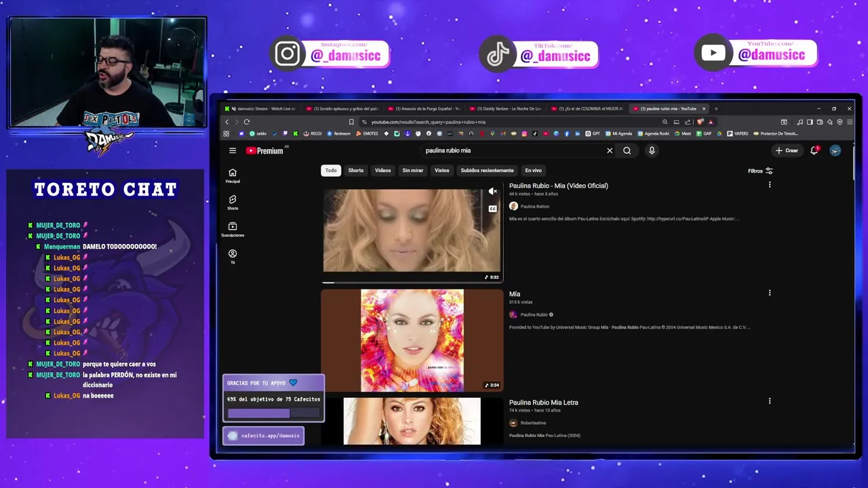This screenshot has height=488, width=868.
Task: Click the magnifier search button
Action: (x=627, y=150)
